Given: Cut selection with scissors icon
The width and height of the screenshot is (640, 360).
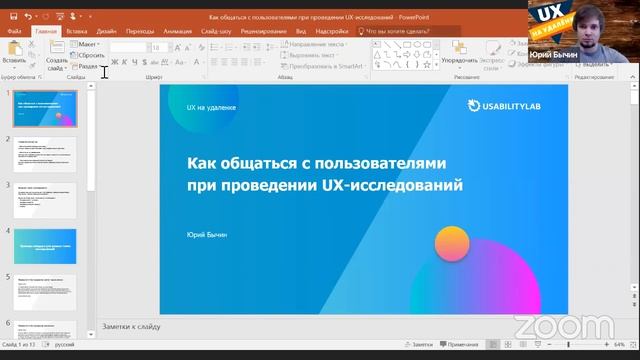Looking at the screenshot, I should pos(32,44).
